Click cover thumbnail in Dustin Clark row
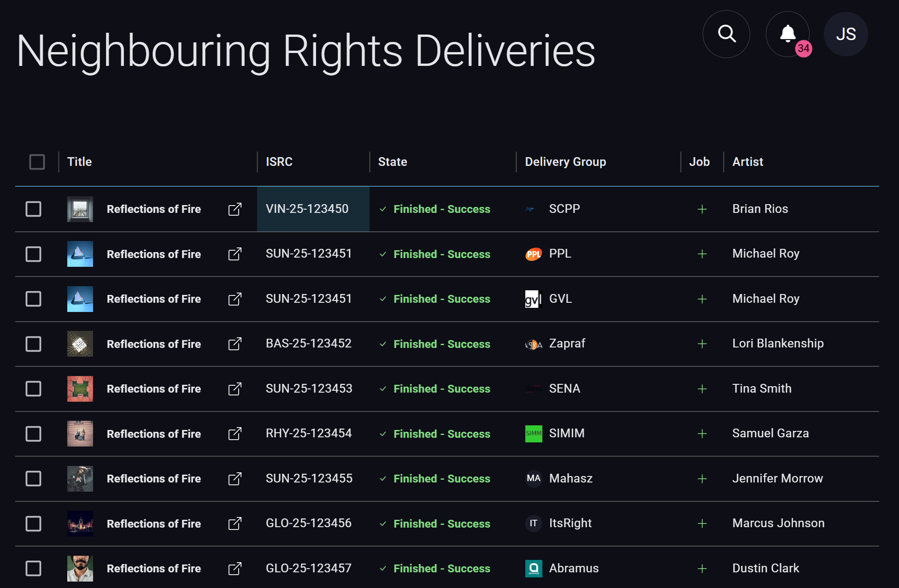Image resolution: width=899 pixels, height=588 pixels. tap(80, 569)
